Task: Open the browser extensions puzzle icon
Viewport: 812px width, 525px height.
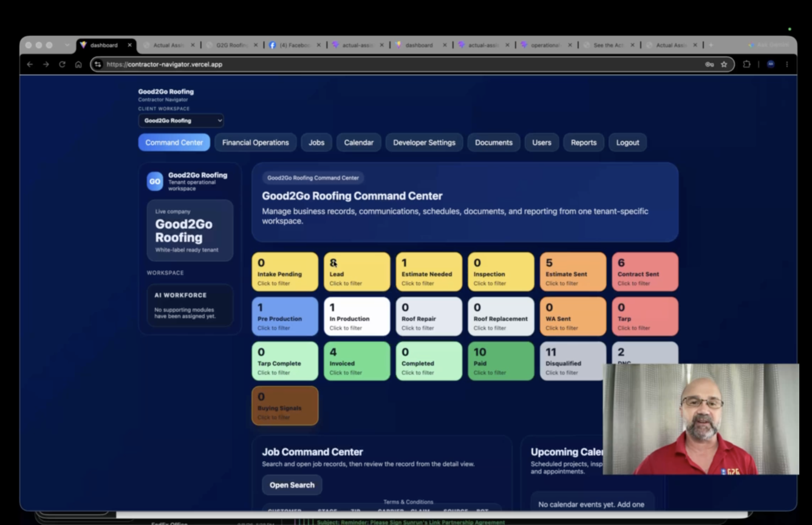Action: pyautogui.click(x=747, y=64)
